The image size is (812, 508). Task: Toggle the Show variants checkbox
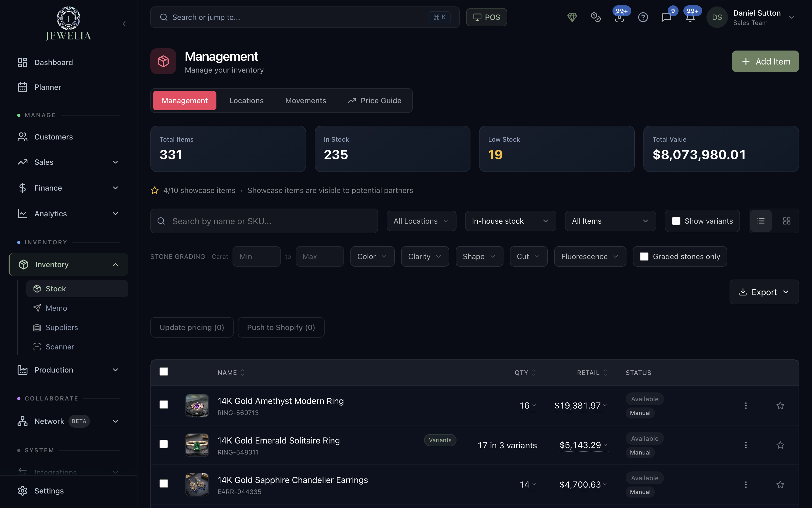pyautogui.click(x=676, y=221)
